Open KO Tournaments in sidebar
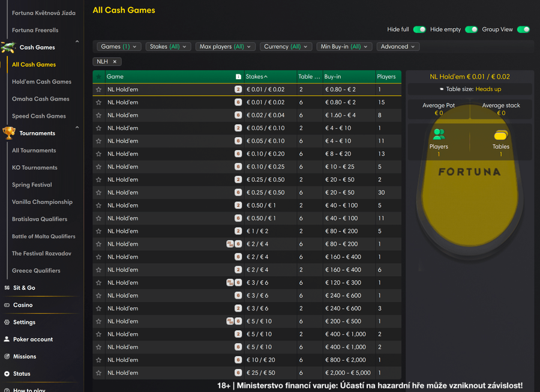 [35, 167]
